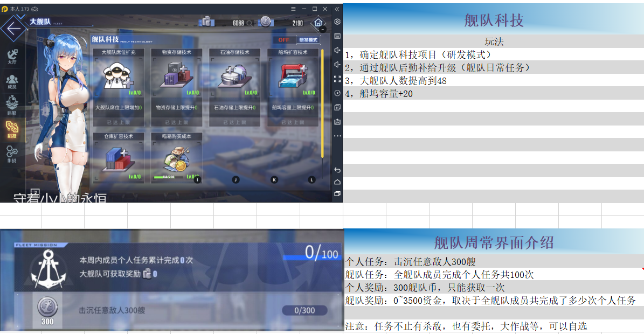Click the volume up icon
This screenshot has height=334, width=644.
337,50
